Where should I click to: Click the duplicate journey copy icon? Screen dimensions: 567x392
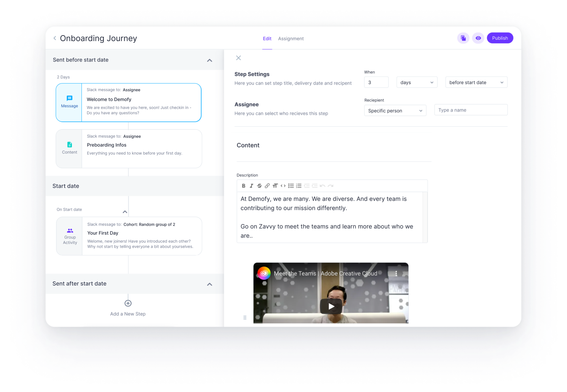coord(463,38)
